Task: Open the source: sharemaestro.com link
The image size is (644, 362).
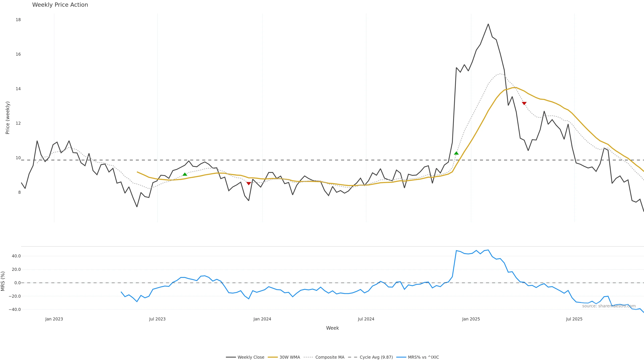Action: point(609,306)
